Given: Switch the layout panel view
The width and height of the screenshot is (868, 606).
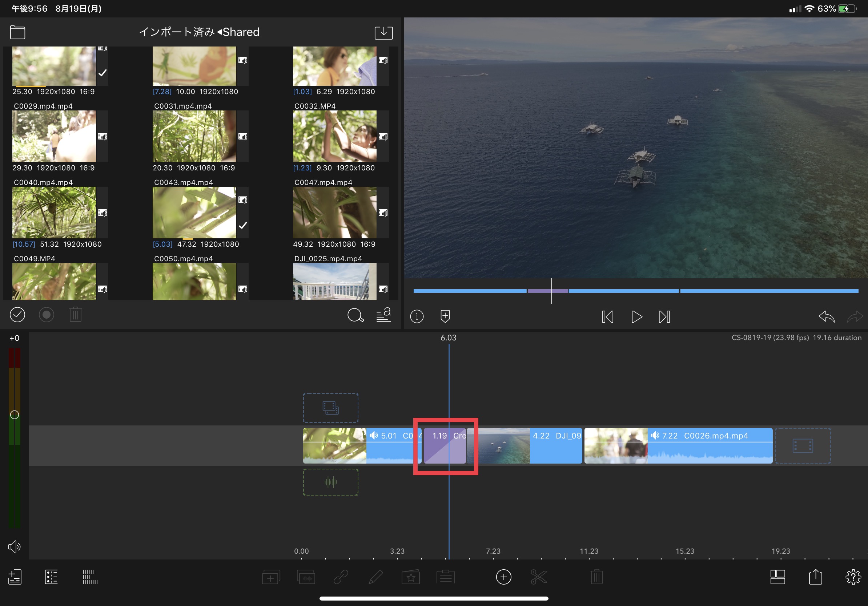Looking at the screenshot, I should [777, 577].
